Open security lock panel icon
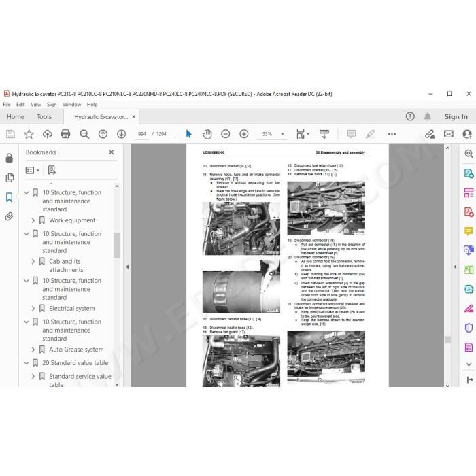Image resolution: width=476 pixels, height=476 pixels. tap(10, 158)
